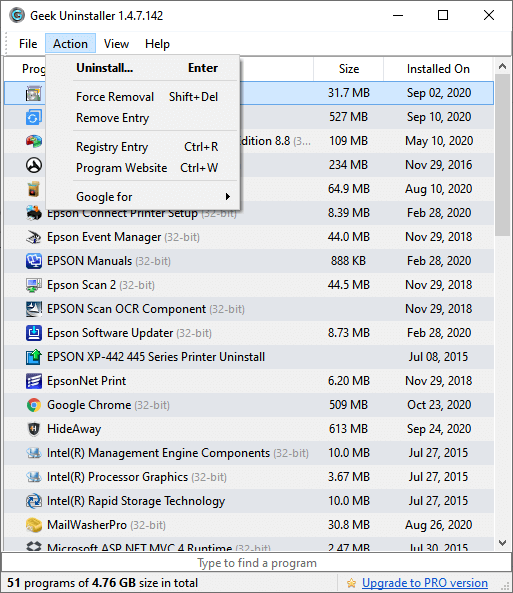Viewport: 513px width, 593px height.
Task: Click the Google Chrome icon in list
Action: [34, 405]
